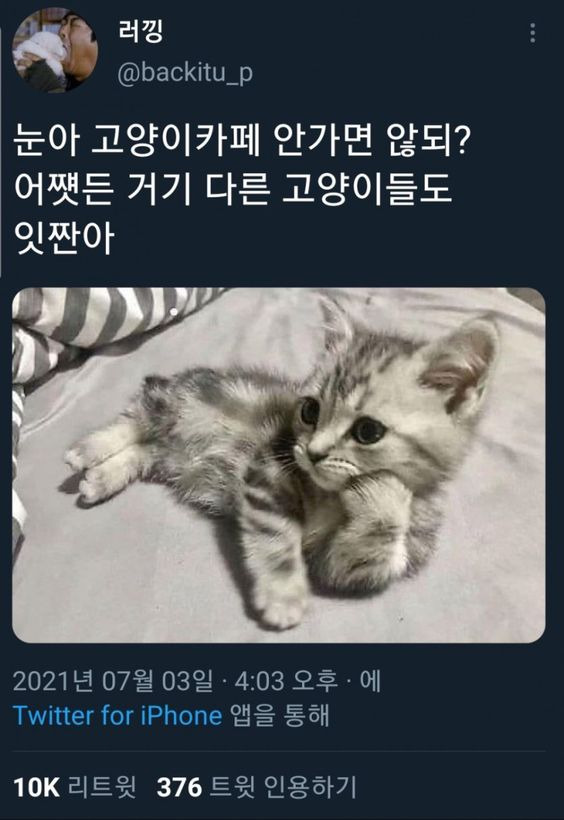Open the kitten photo attachment
The height and width of the screenshot is (820, 564).
click(279, 465)
